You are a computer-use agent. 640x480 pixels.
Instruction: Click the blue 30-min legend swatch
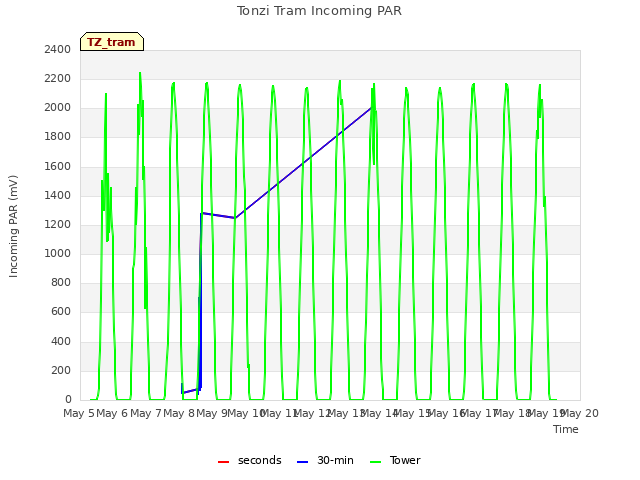click(x=302, y=462)
